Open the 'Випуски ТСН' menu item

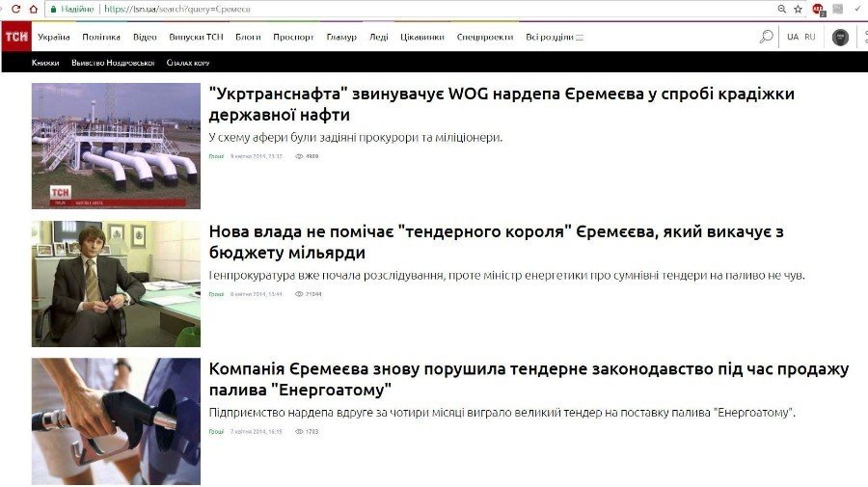click(x=196, y=37)
